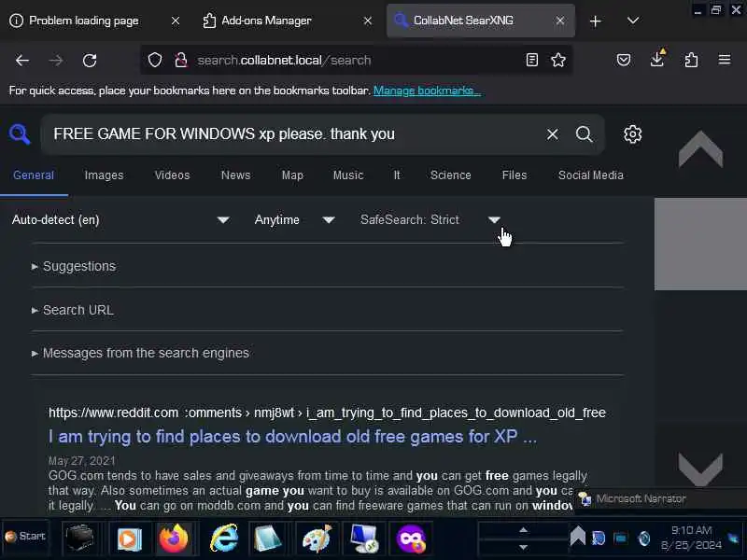Open remote desktop monitor taskbar icon
Viewport: 747px width, 560px height.
[364, 539]
